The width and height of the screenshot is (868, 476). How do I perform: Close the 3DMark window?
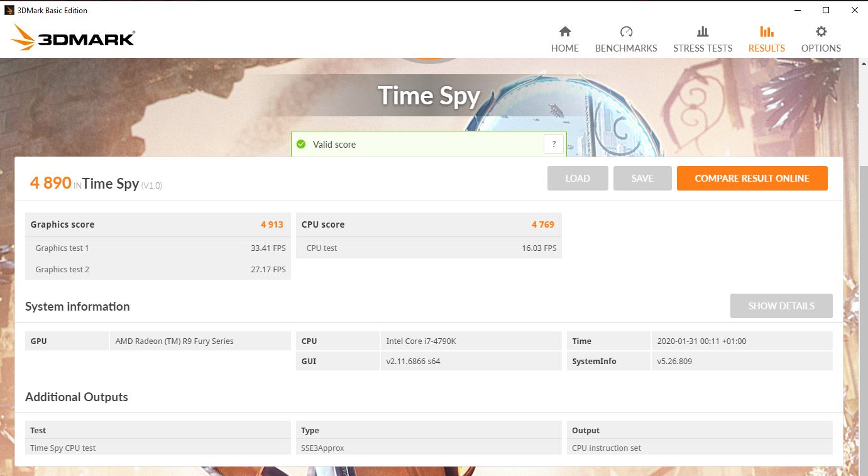pyautogui.click(x=854, y=10)
